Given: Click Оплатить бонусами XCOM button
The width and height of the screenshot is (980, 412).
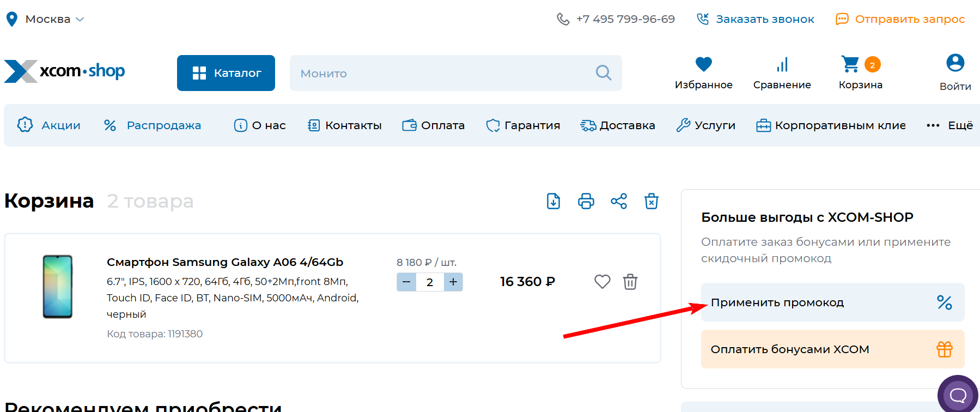Looking at the screenshot, I should click(832, 349).
